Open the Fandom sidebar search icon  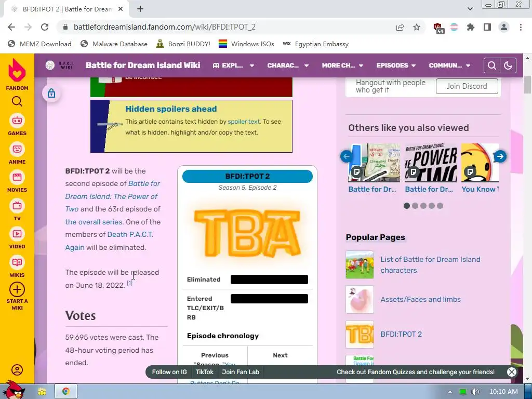click(17, 101)
